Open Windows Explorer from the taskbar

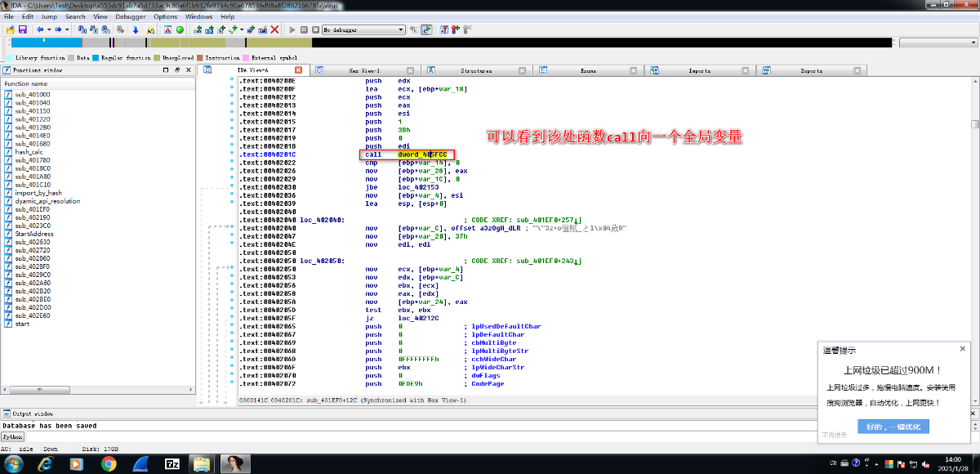point(203,463)
